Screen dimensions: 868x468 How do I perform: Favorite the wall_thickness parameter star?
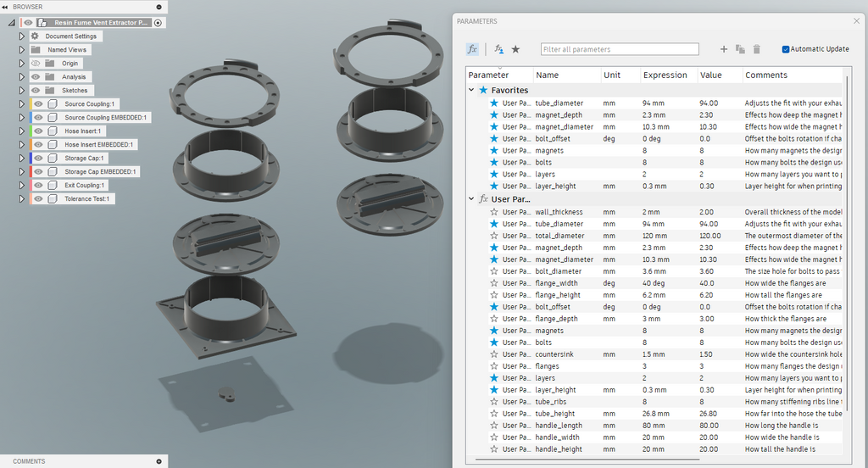coord(494,212)
